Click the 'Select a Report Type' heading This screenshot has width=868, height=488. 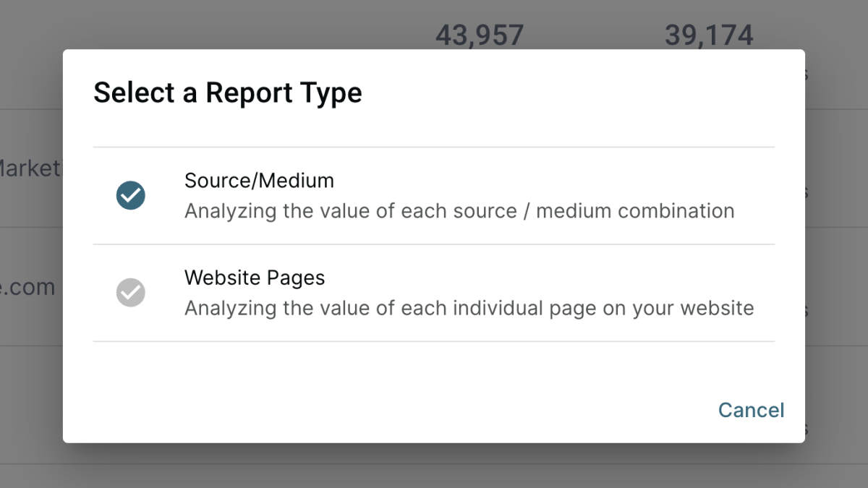(x=228, y=93)
